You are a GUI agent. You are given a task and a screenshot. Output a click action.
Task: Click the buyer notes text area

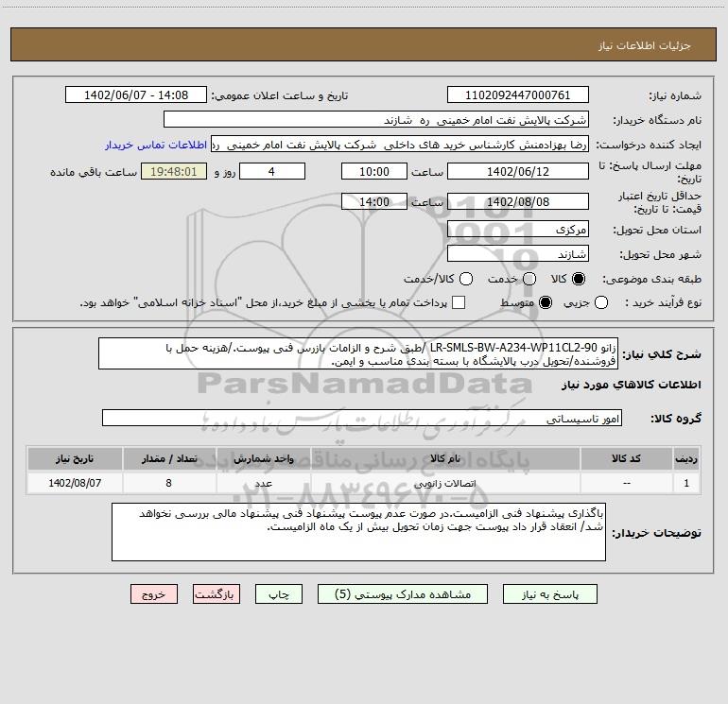358,532
